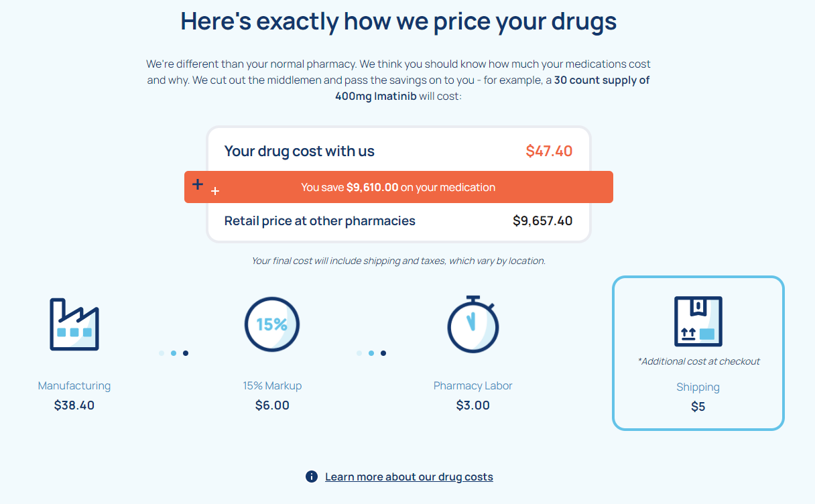Select the 15% Markup circle icon
This screenshot has width=815, height=504.
271,324
